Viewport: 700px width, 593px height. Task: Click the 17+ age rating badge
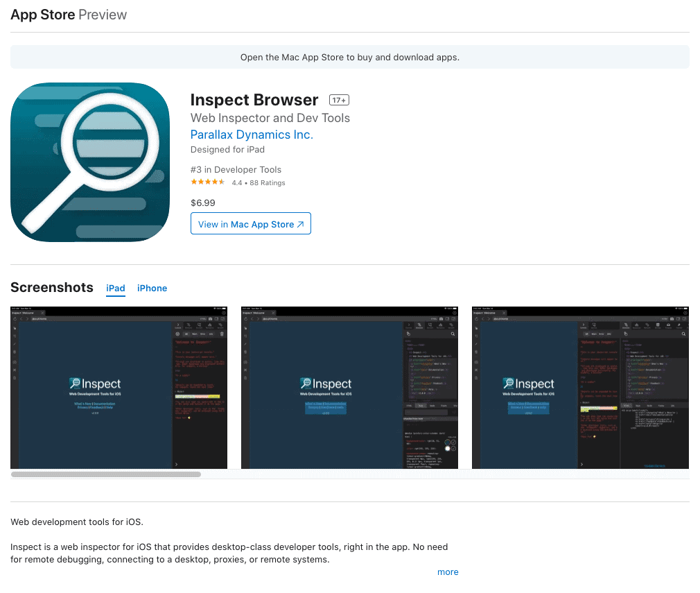(x=340, y=100)
